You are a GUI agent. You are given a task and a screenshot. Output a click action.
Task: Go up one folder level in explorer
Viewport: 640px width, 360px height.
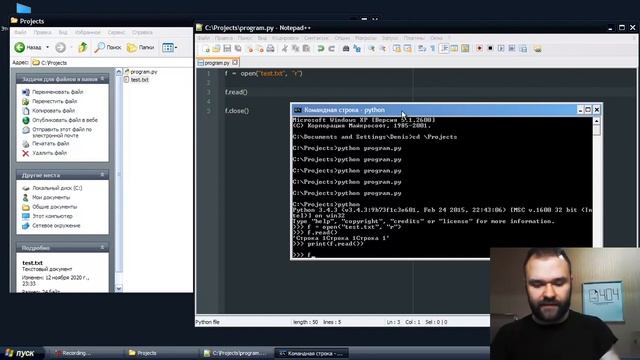click(83, 47)
